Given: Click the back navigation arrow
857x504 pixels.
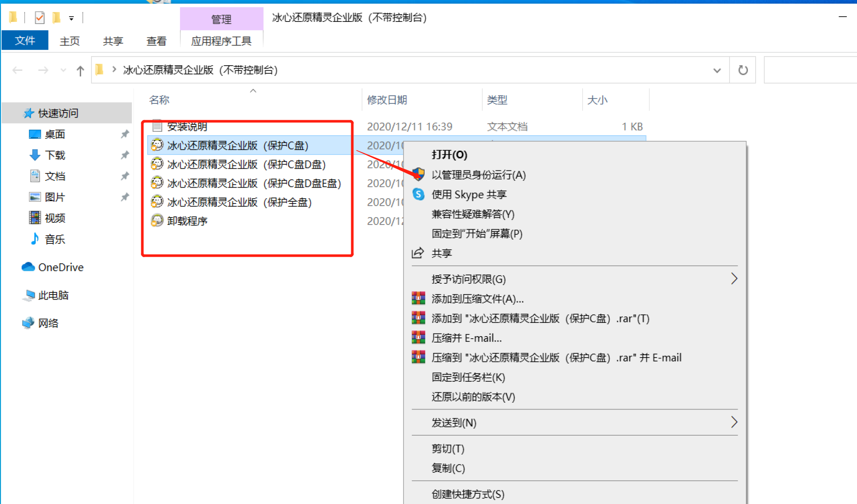Looking at the screenshot, I should [x=18, y=70].
